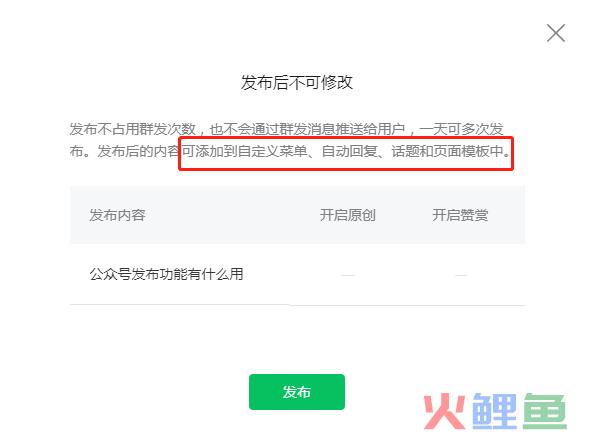
Task: Click the 也不会通过群发消息推送给用户 phrase
Action: [307, 129]
